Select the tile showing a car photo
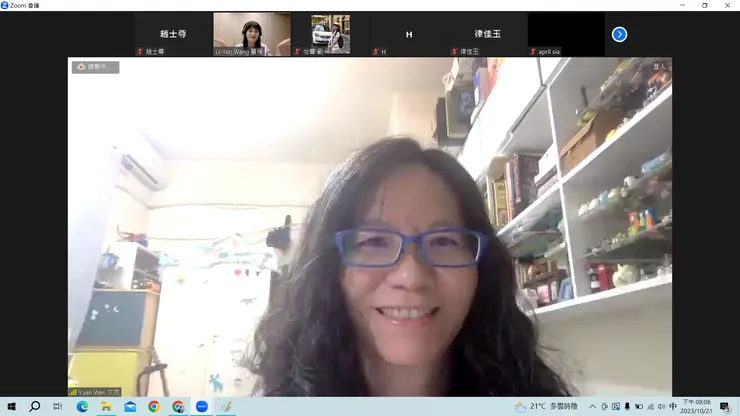This screenshot has width=740, height=416. pyautogui.click(x=330, y=34)
